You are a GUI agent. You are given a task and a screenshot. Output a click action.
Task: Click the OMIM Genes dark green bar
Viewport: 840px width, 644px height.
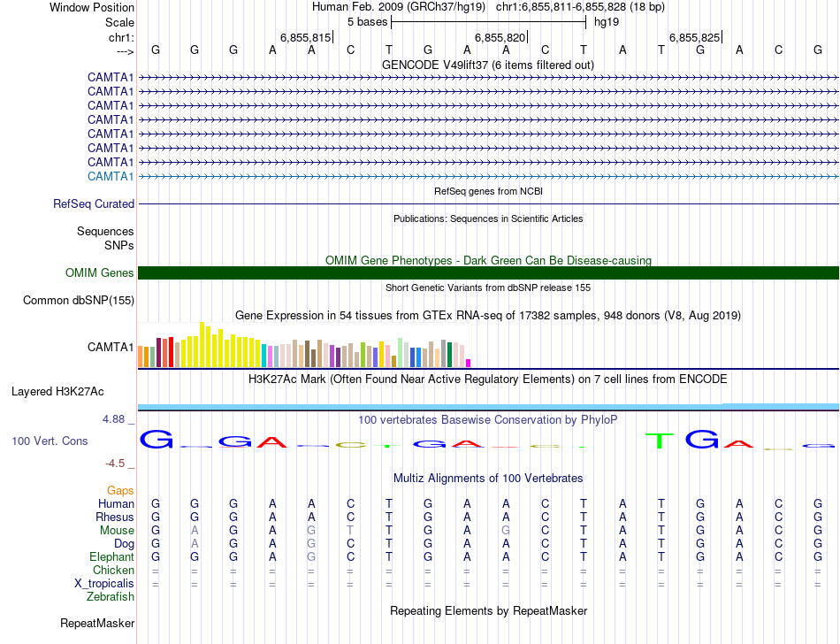click(x=488, y=272)
